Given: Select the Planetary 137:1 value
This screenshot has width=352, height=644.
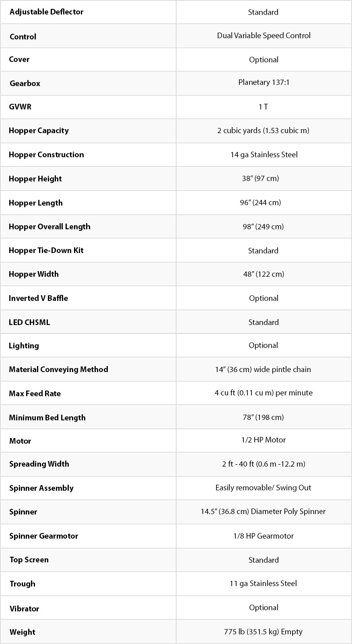Looking at the screenshot, I should [x=263, y=82].
